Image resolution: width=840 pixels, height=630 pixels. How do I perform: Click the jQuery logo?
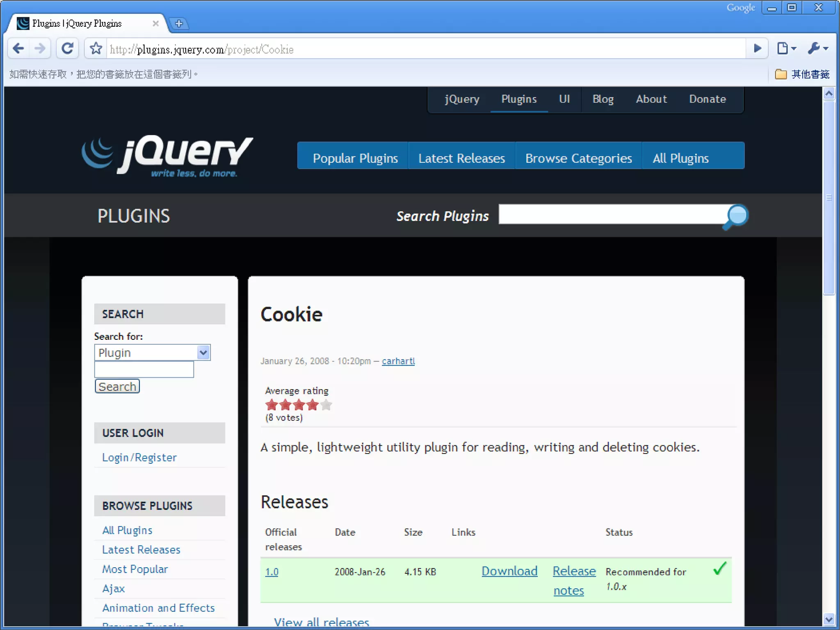point(167,156)
